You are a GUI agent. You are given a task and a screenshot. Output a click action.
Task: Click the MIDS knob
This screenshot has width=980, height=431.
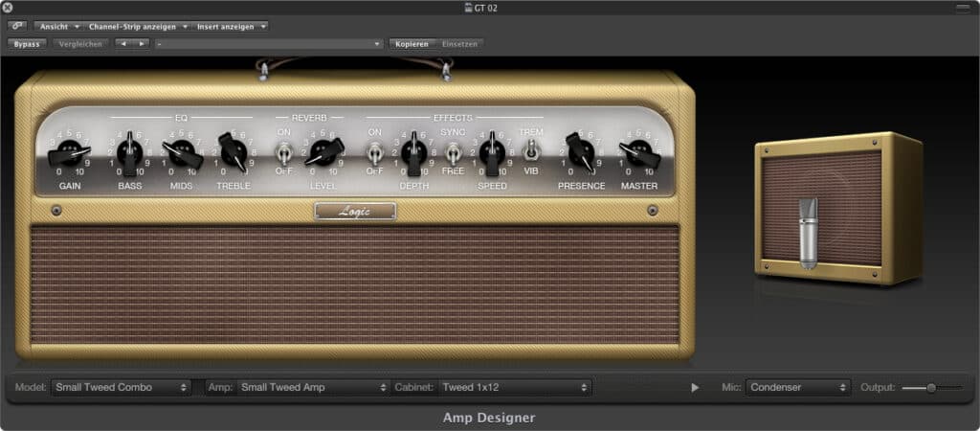(x=182, y=152)
